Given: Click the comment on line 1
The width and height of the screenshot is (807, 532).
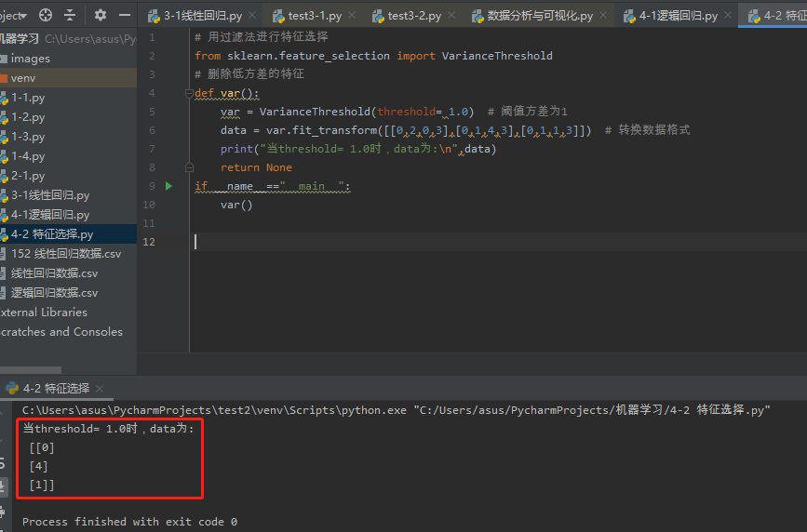Looking at the screenshot, I should [262, 37].
